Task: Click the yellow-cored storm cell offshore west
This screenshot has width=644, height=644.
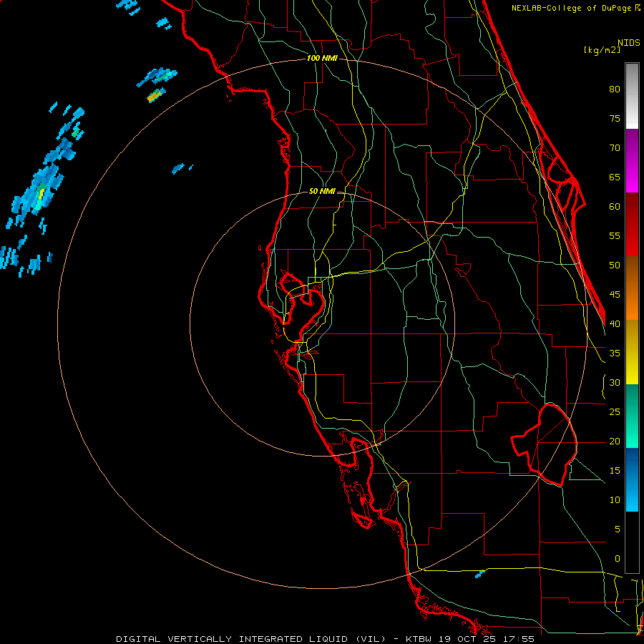Action: pyautogui.click(x=40, y=194)
